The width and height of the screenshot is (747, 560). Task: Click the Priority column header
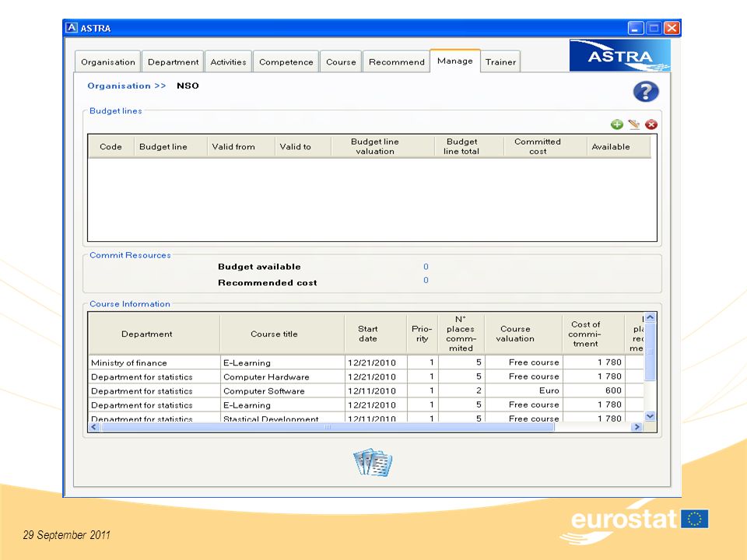point(422,334)
